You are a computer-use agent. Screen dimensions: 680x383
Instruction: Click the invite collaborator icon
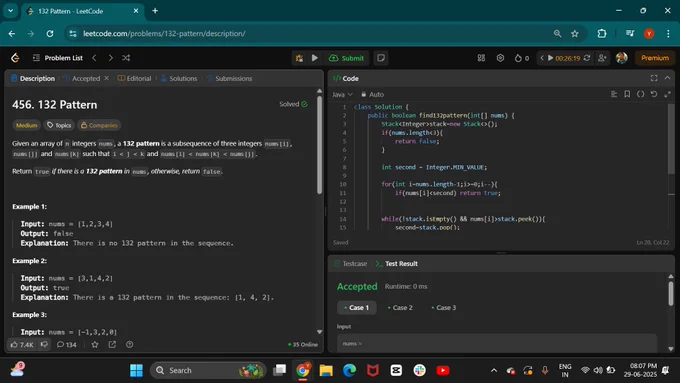point(602,58)
